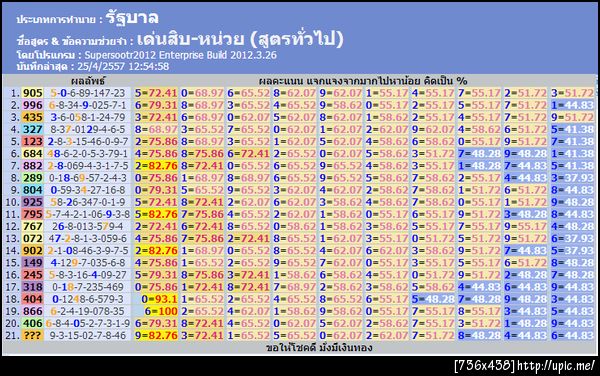Select score 2=82.76 in the 882 row
The height and width of the screenshot is (376, 600).
(156, 166)
